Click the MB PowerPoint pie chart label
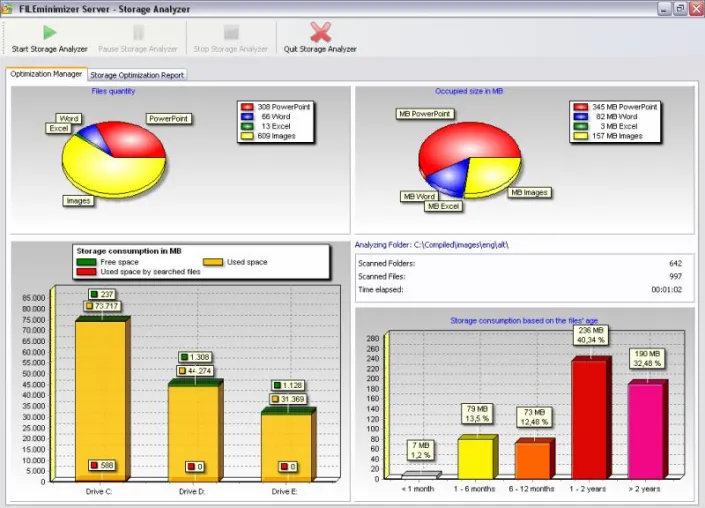This screenshot has width=705, height=508. [424, 114]
